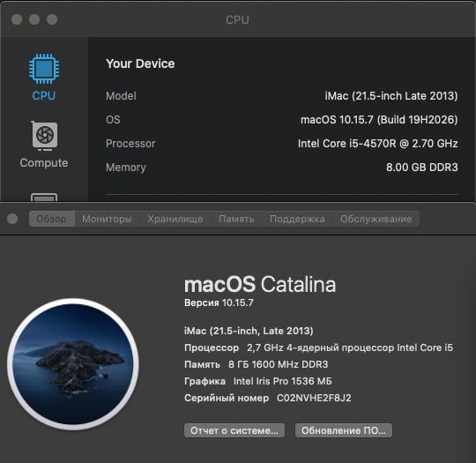Image resolution: width=476 pixels, height=463 pixels.
Task: Click the Your Device heading
Action: tap(140, 63)
